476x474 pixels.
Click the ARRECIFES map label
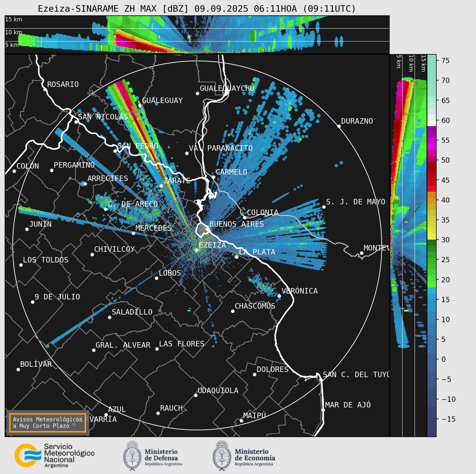click(x=108, y=178)
